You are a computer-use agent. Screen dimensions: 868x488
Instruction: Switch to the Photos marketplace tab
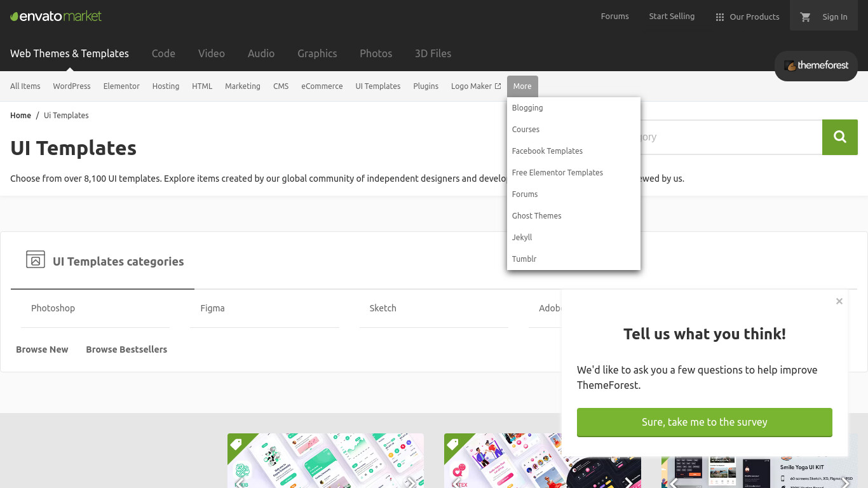click(376, 53)
